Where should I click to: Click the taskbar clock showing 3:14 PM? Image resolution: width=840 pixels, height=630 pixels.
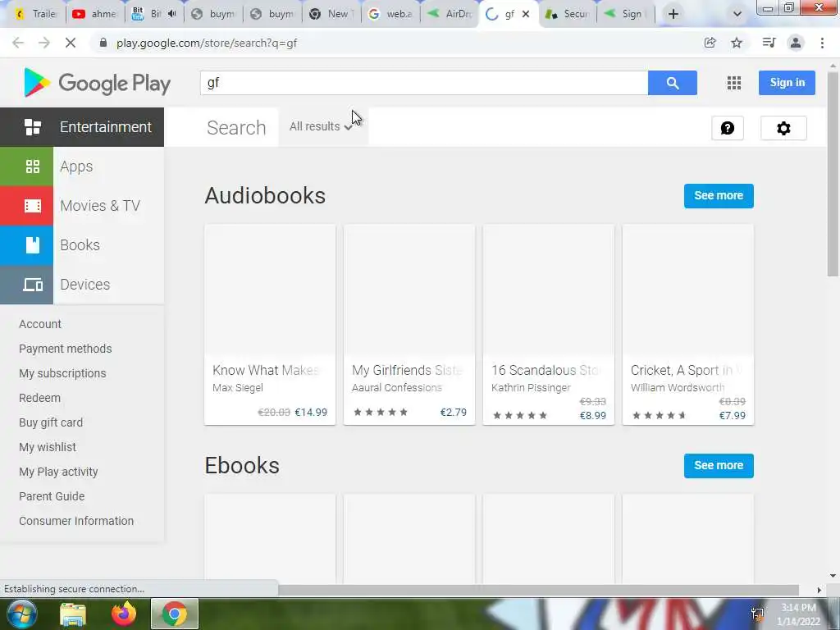(x=798, y=614)
